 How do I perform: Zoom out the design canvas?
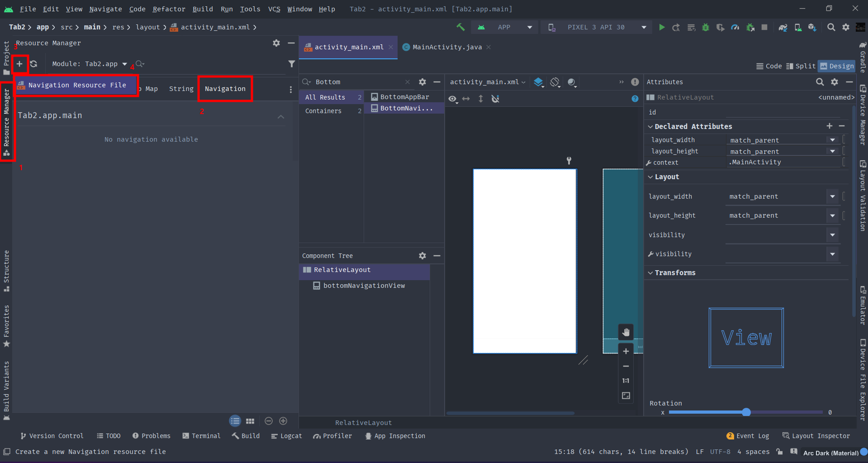click(x=626, y=366)
